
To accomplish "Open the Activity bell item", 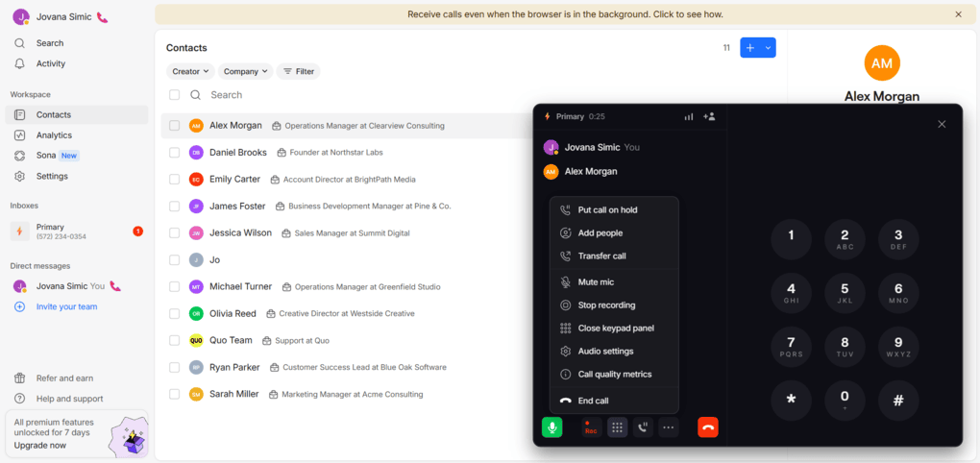I will click(x=51, y=63).
